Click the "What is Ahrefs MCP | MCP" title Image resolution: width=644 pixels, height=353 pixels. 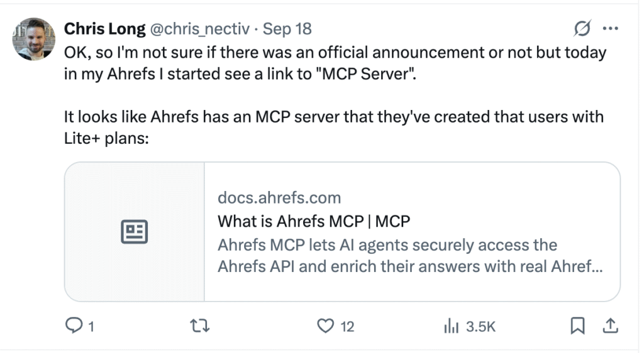[314, 221]
